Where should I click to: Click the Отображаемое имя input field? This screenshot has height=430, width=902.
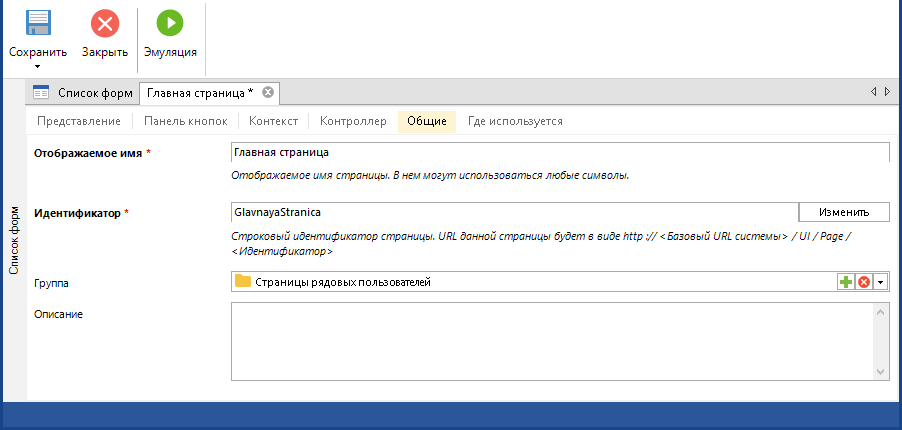tap(558, 153)
